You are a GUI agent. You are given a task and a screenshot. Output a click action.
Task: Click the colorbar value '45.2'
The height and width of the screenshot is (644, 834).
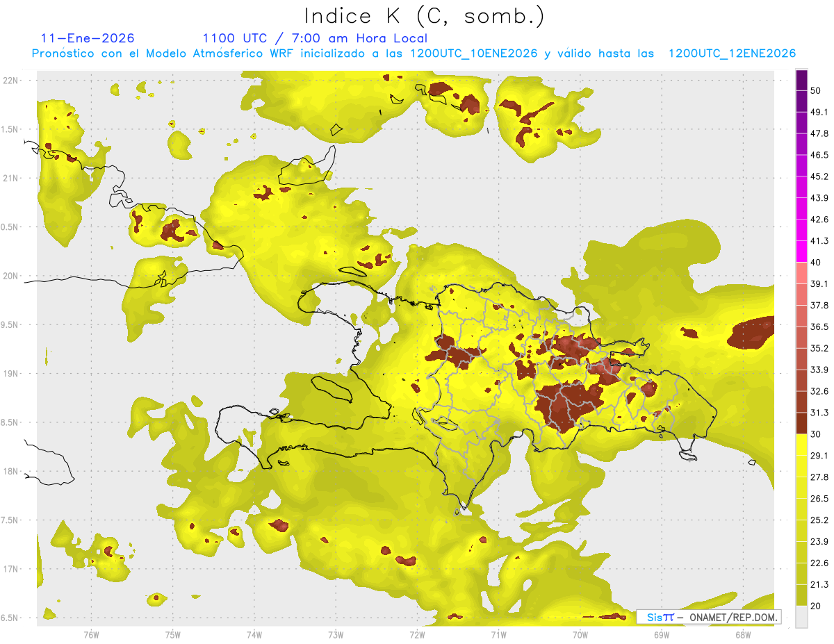pyautogui.click(x=820, y=176)
